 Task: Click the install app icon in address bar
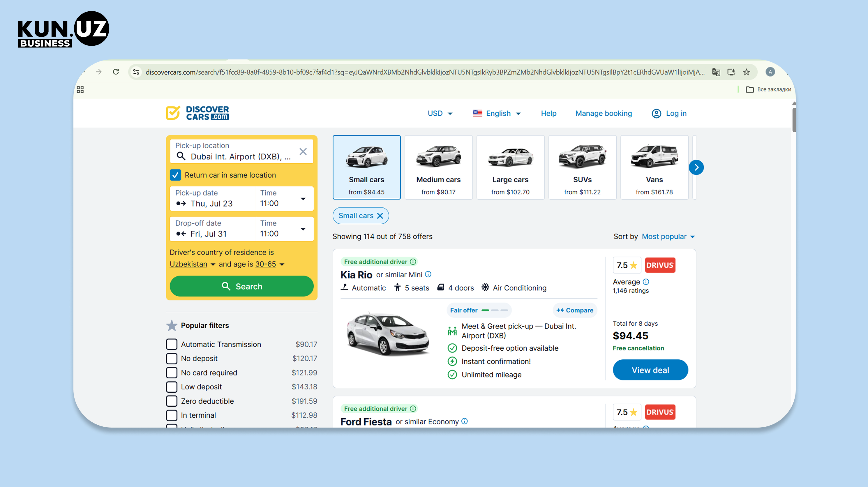click(731, 72)
